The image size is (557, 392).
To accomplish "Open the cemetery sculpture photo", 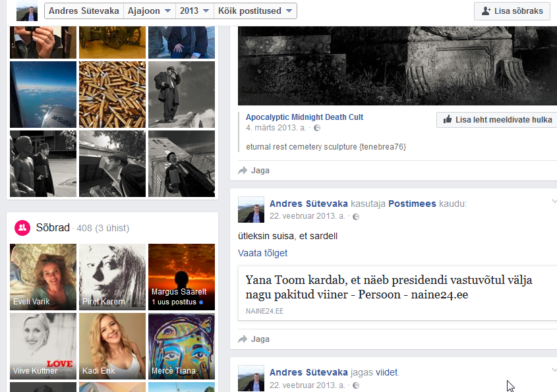I will tap(397, 66).
